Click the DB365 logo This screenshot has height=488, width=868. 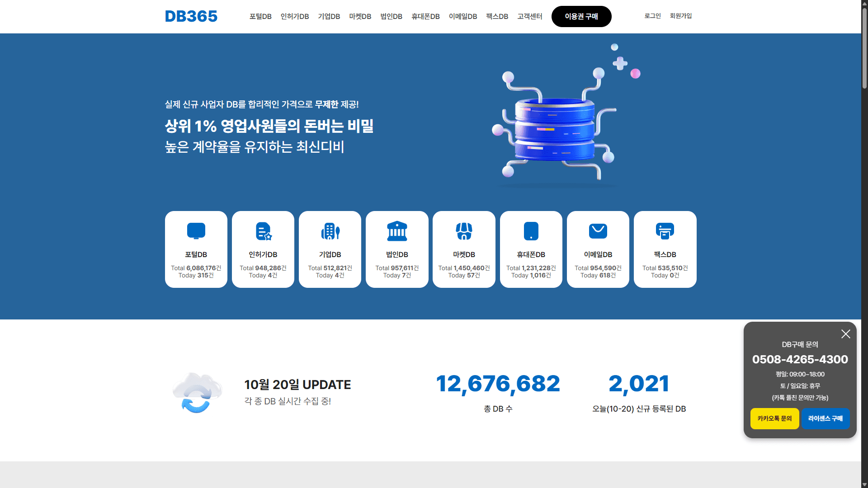pos(191,16)
